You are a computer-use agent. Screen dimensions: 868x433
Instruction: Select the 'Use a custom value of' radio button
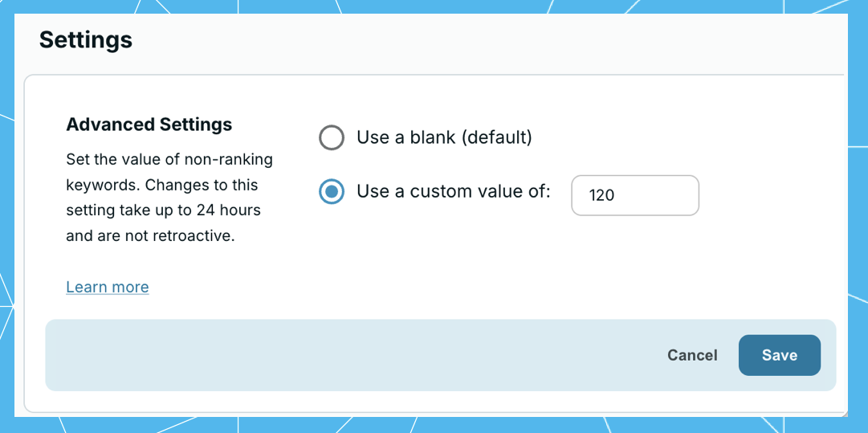pos(332,193)
